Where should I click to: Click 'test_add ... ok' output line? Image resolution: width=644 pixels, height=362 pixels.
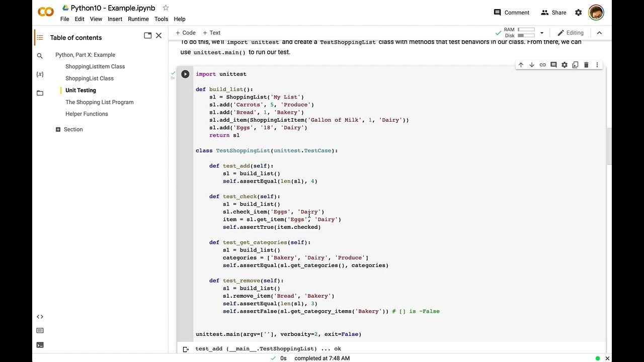coord(268,349)
